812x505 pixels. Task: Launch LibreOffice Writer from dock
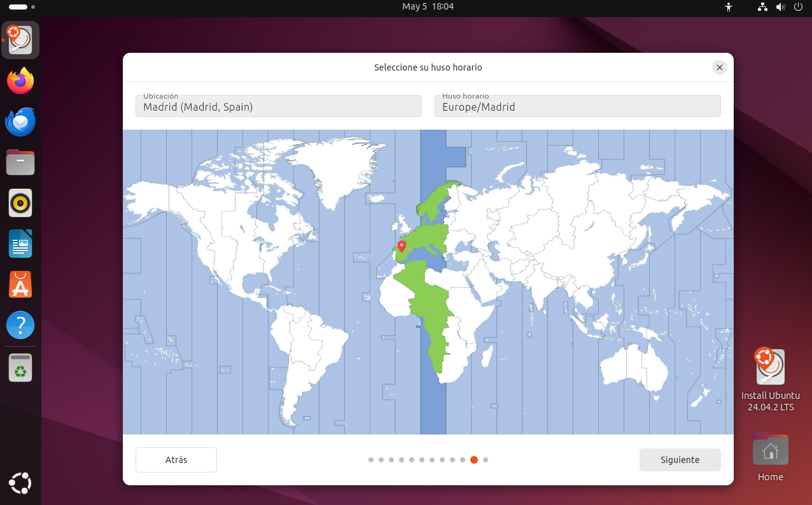pyautogui.click(x=20, y=244)
